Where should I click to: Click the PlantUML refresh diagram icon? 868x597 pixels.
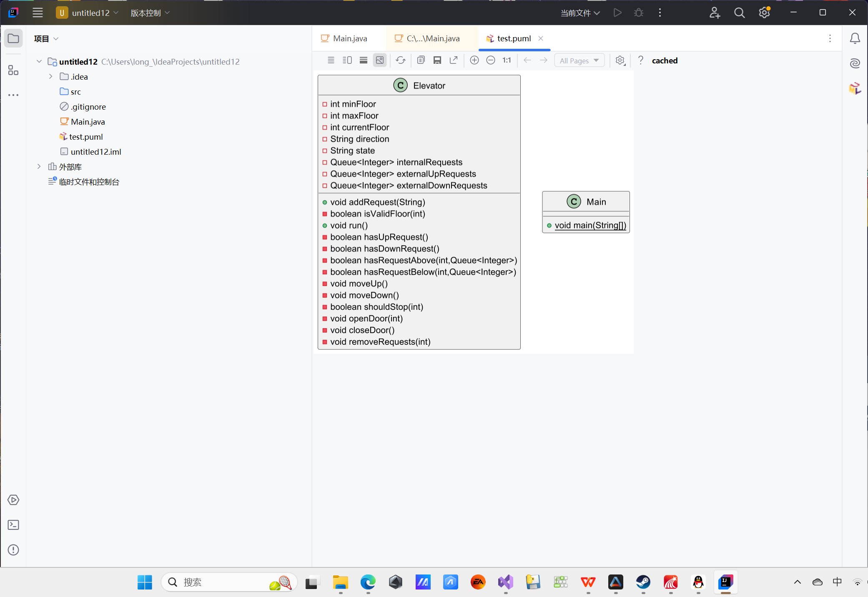click(x=400, y=60)
